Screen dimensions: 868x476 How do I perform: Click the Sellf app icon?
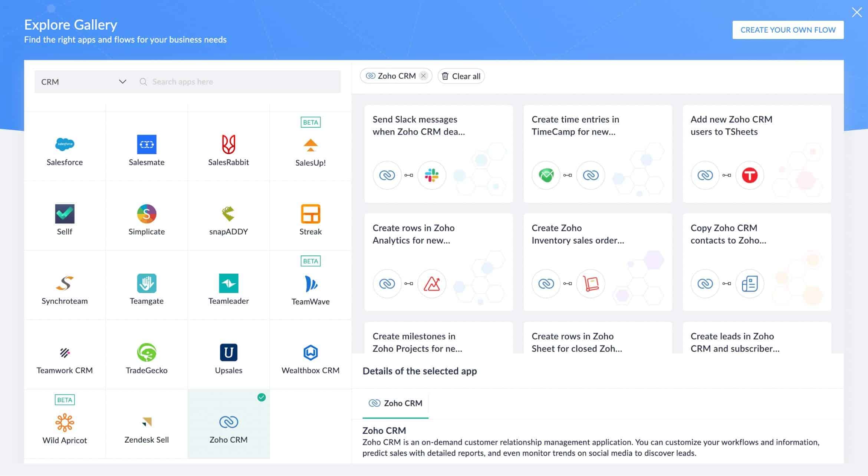(65, 213)
